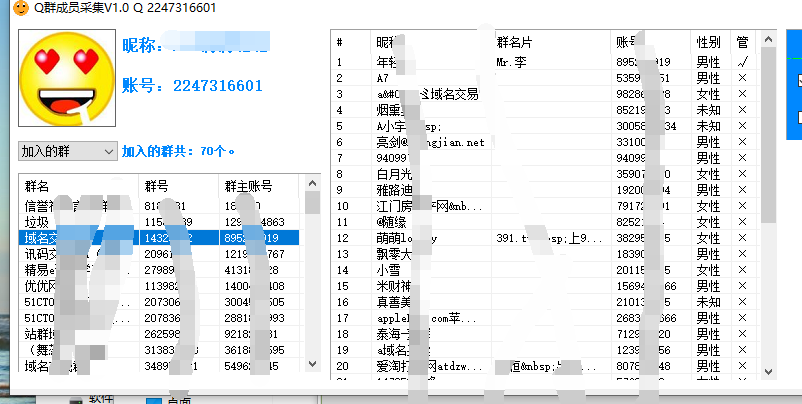
Task: Select member 亮剑@ nickname in row 6
Action: click(430, 142)
